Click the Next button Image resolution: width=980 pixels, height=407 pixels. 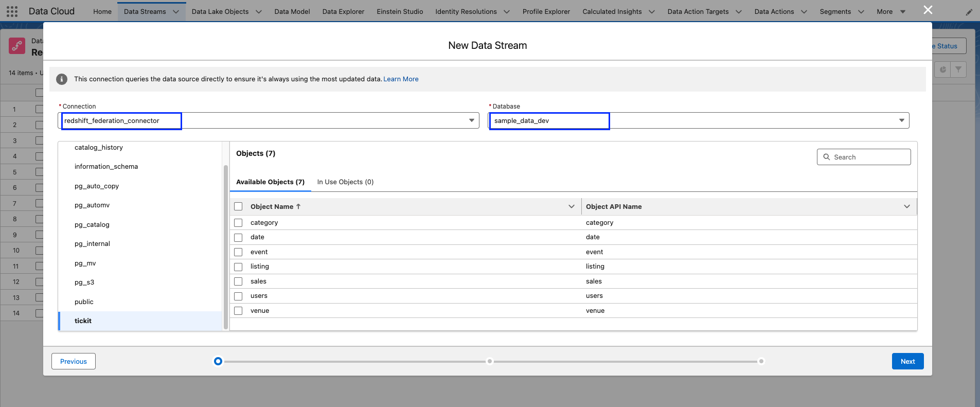[907, 361]
